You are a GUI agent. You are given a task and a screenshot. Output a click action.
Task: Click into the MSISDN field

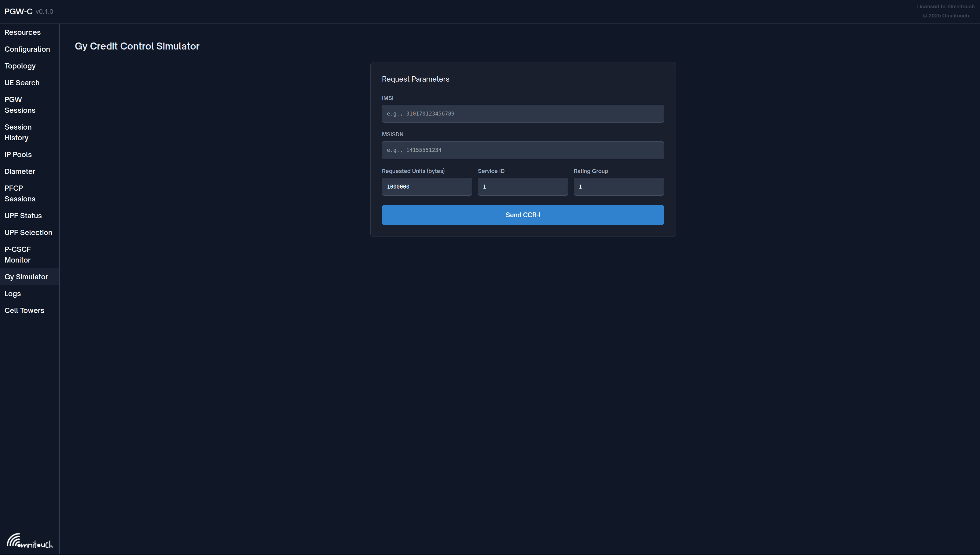(522, 150)
